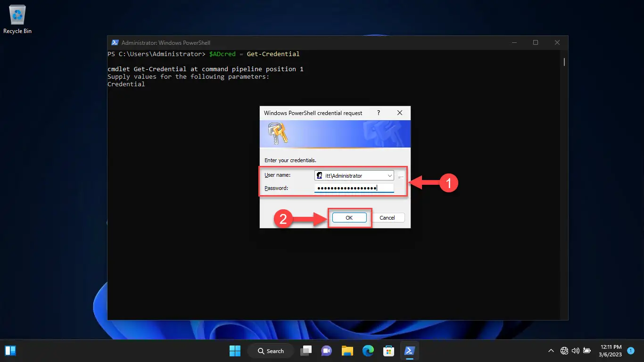
Task: Click the 'Administrator: Windows PowerShell' window title
Action: (x=166, y=42)
